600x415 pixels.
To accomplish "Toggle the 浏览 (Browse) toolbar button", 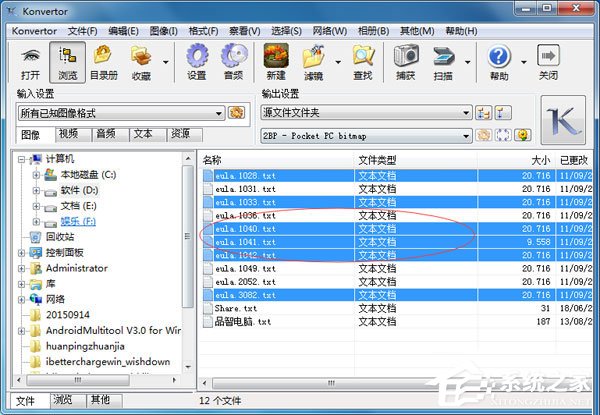I will [67, 62].
